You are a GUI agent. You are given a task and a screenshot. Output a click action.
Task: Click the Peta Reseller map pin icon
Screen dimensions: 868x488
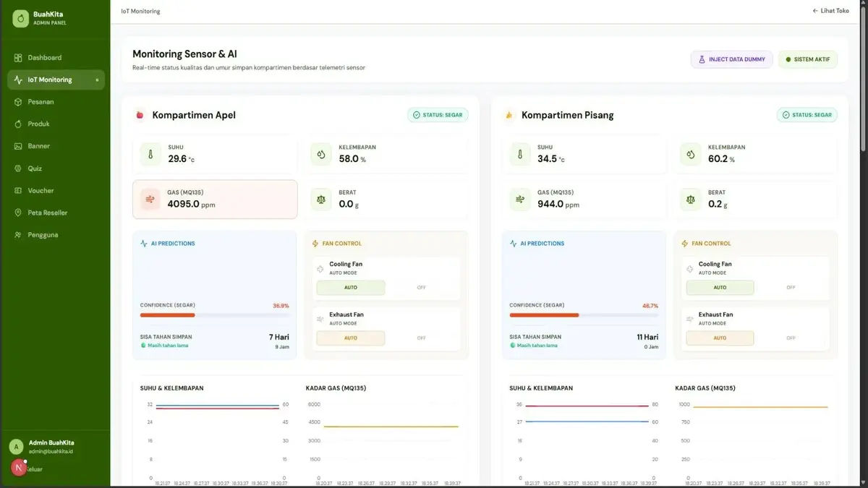pyautogui.click(x=19, y=213)
